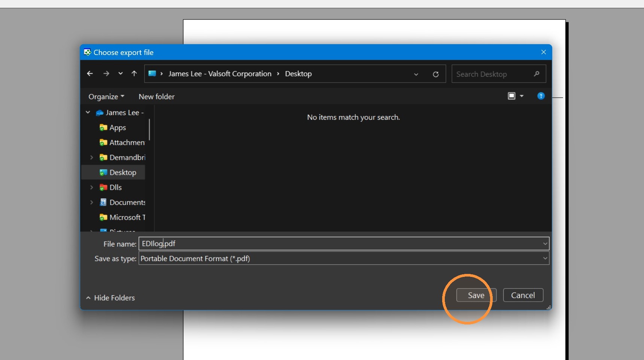Select Desktop in navigation tree
Screen dimensions: 644x360
pyautogui.click(x=113, y=173)
